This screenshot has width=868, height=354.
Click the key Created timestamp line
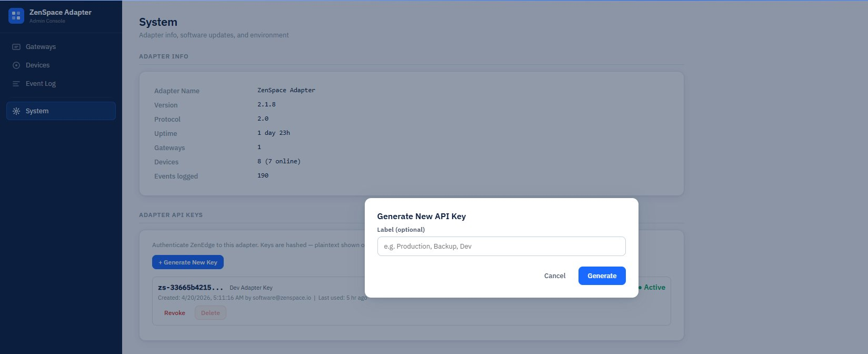click(262, 298)
